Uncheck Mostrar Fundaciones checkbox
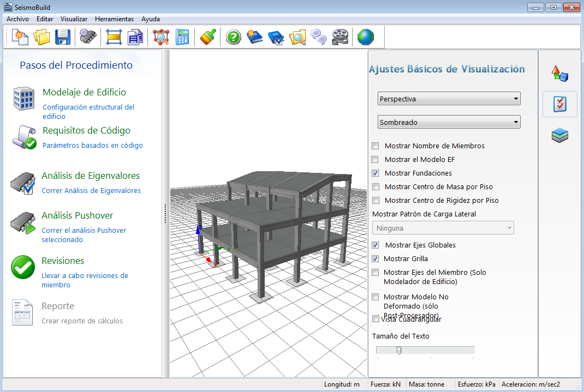Image resolution: width=584 pixels, height=392 pixels. 375,173
